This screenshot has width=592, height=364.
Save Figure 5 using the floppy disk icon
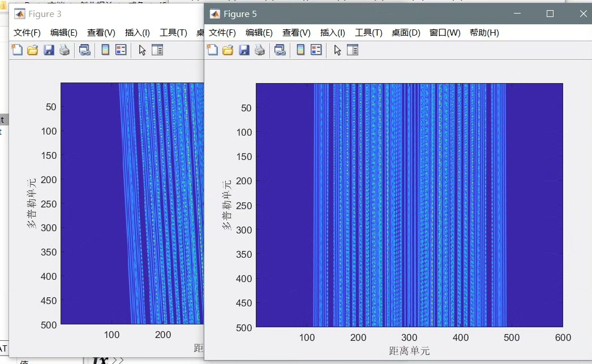point(243,50)
